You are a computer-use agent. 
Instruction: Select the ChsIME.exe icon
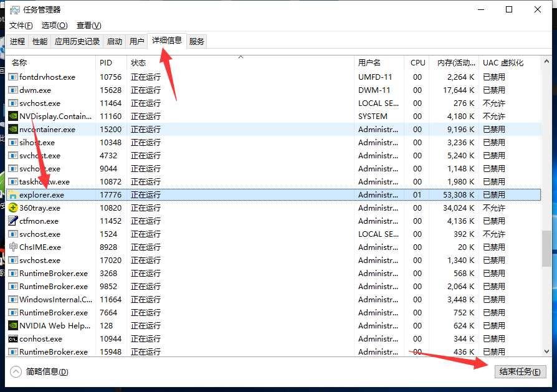point(13,247)
